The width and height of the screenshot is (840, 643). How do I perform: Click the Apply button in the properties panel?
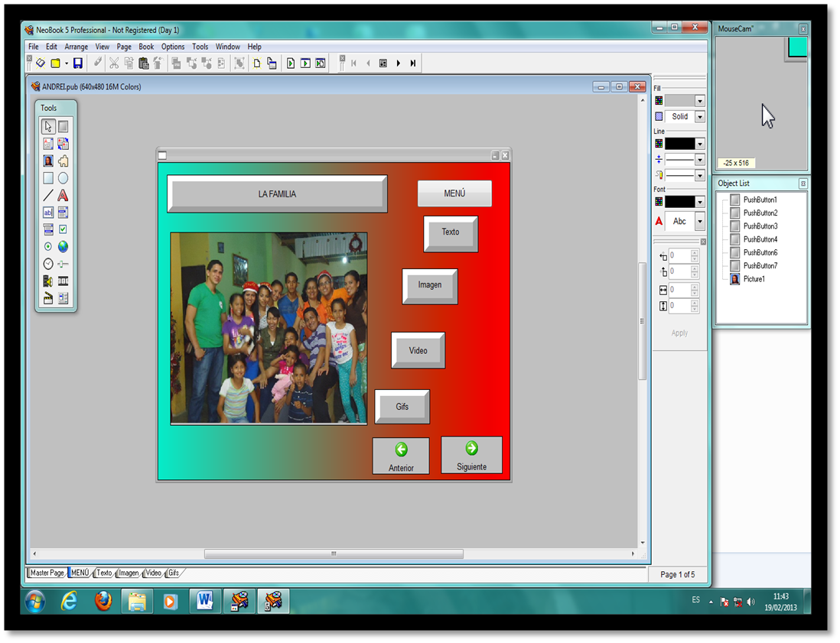point(679,333)
